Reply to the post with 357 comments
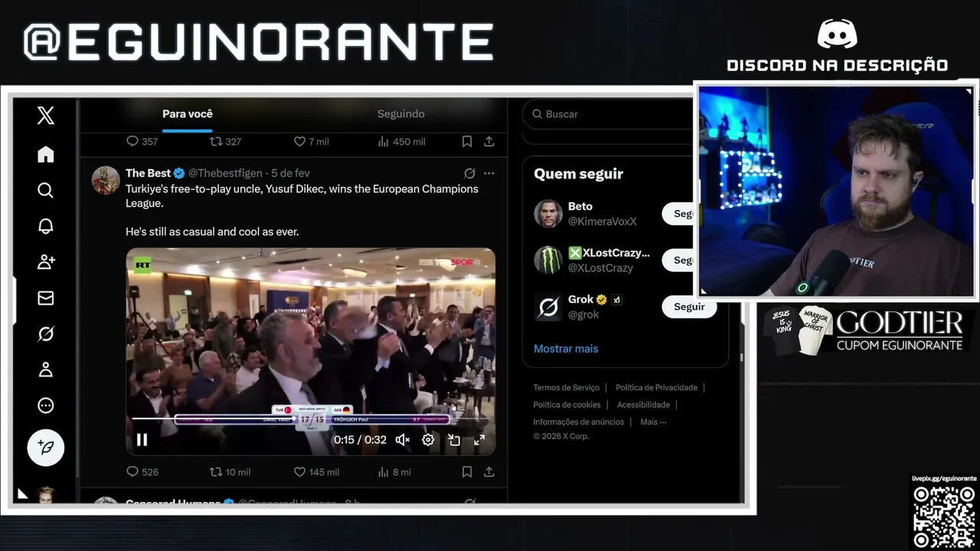 pyautogui.click(x=142, y=142)
